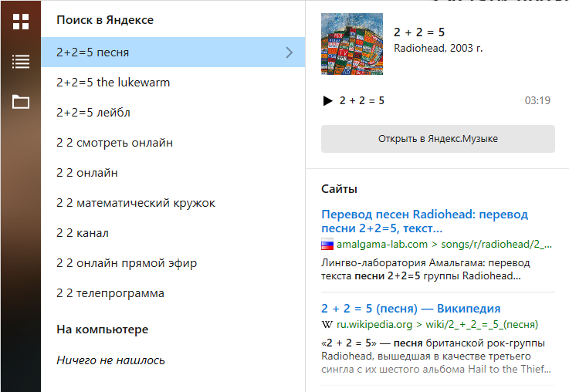This screenshot has height=392, width=569.
Task: Play the track 2 + 2 = 5
Action: [x=327, y=101]
